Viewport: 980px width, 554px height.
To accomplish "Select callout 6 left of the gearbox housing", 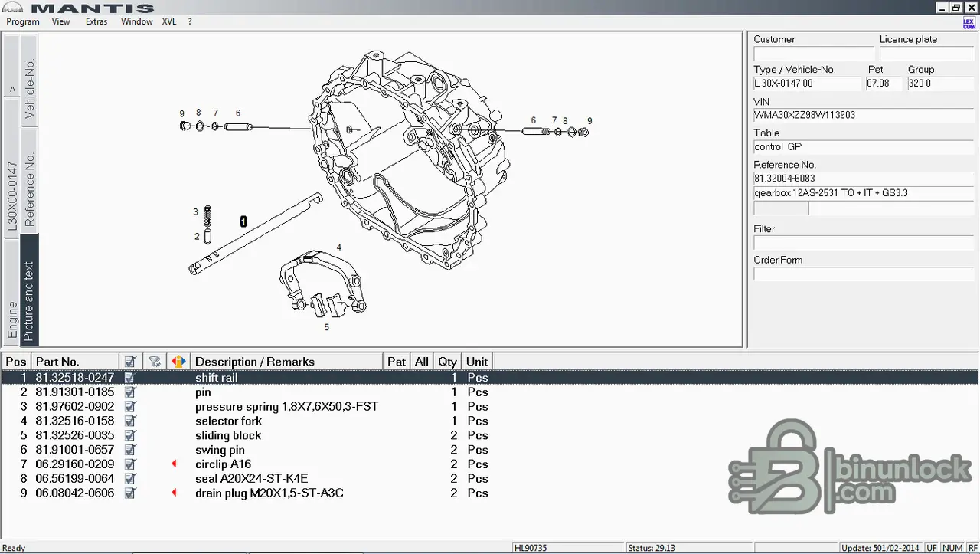I will pyautogui.click(x=238, y=113).
